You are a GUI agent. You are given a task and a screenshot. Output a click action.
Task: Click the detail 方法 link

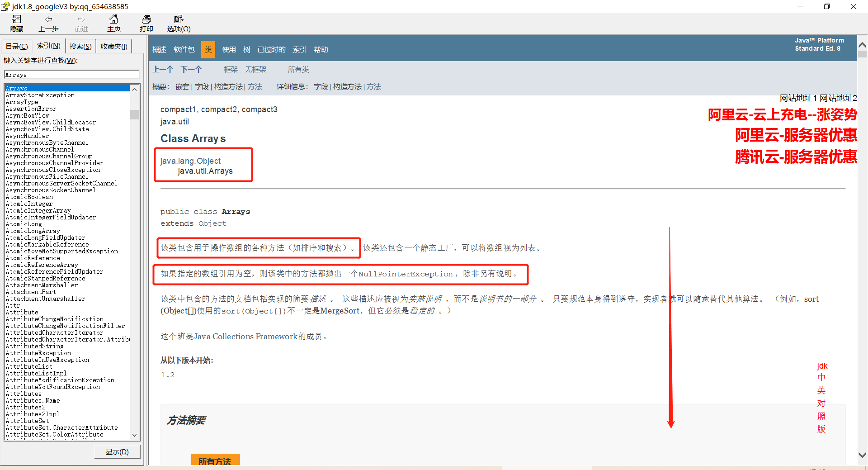click(374, 86)
